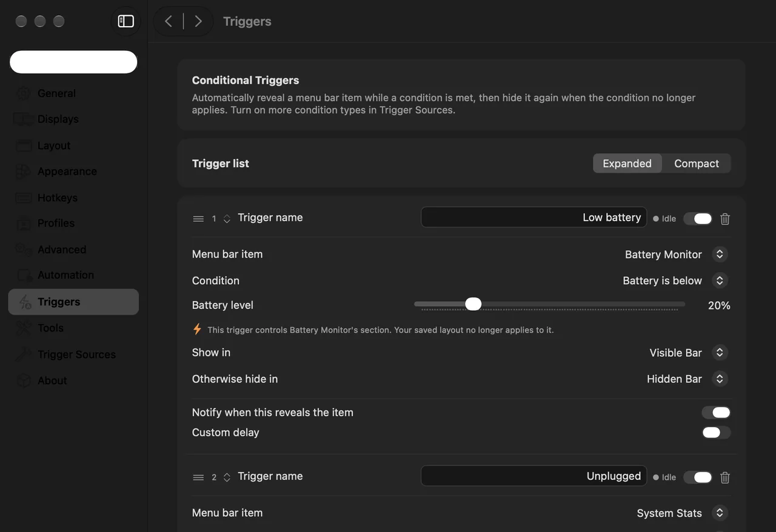Click the Advanced gears icon

pos(24,250)
